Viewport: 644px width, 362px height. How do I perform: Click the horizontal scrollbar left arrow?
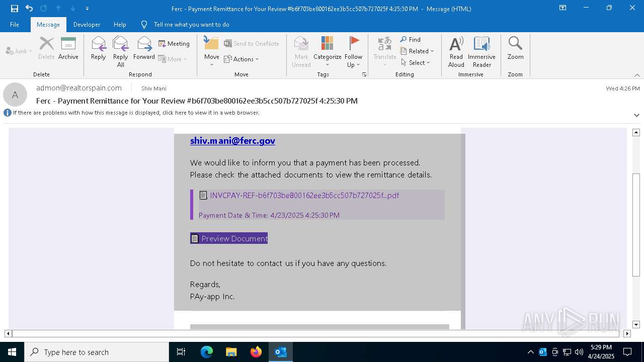(x=8, y=333)
